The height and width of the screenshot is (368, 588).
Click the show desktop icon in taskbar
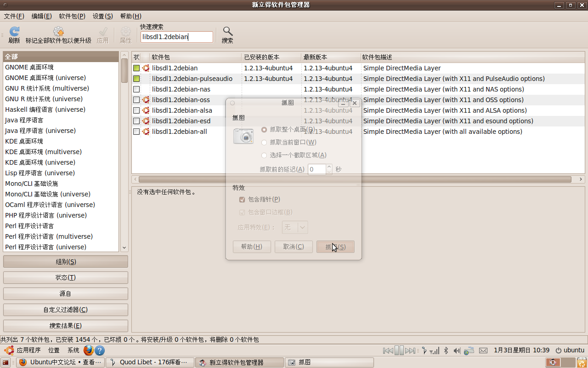pyautogui.click(x=6, y=362)
